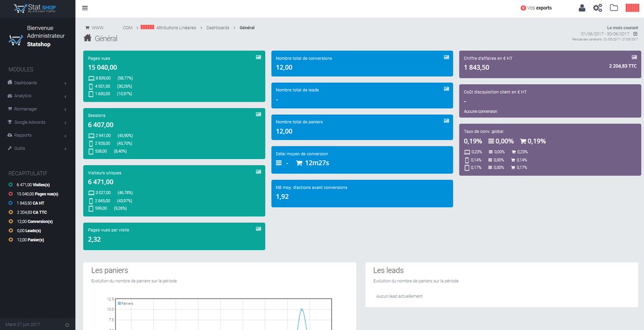This screenshot has width=644, height=330.
Task: Click the home icon beside Général heading
Action: click(x=87, y=38)
